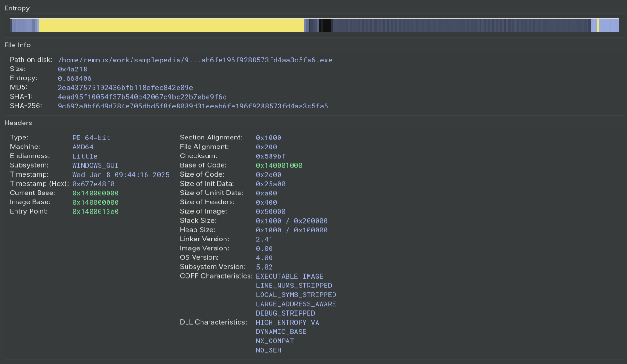Viewport: 627px width, 364px height.
Task: Click the file path ending in .exe
Action: [x=195, y=60]
